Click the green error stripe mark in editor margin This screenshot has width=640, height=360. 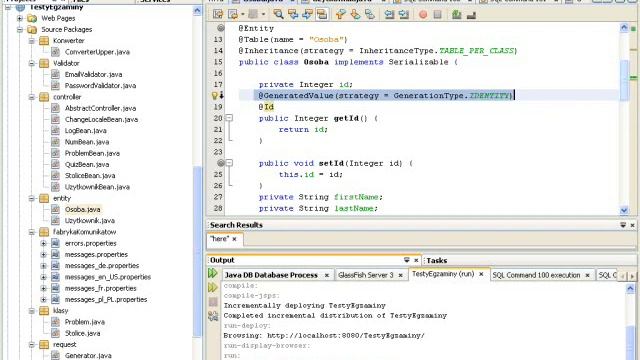[633, 78]
